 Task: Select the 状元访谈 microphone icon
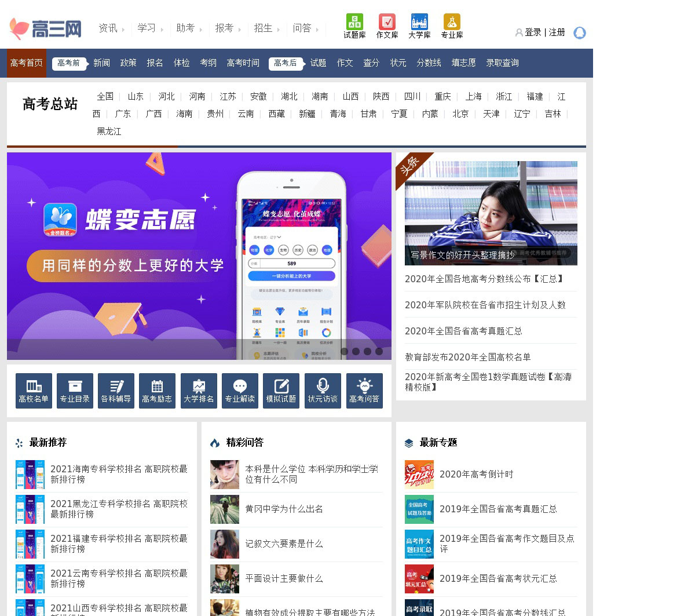(x=323, y=391)
